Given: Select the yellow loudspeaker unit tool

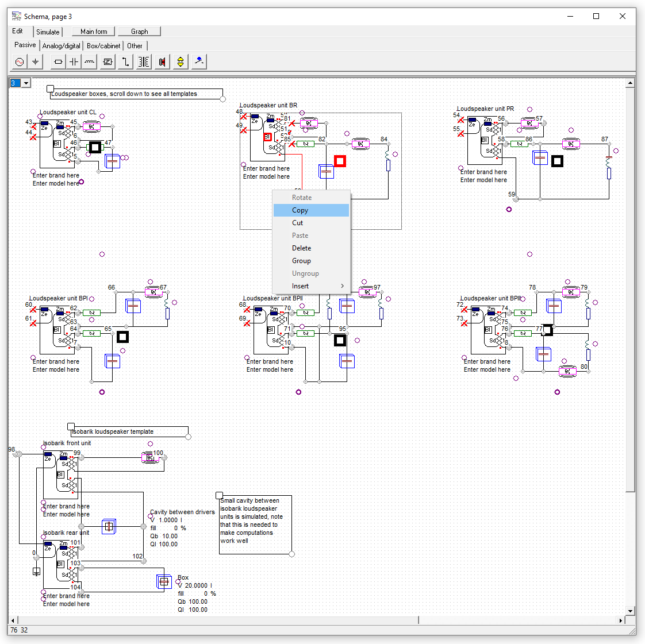Looking at the screenshot, I should click(x=180, y=61).
